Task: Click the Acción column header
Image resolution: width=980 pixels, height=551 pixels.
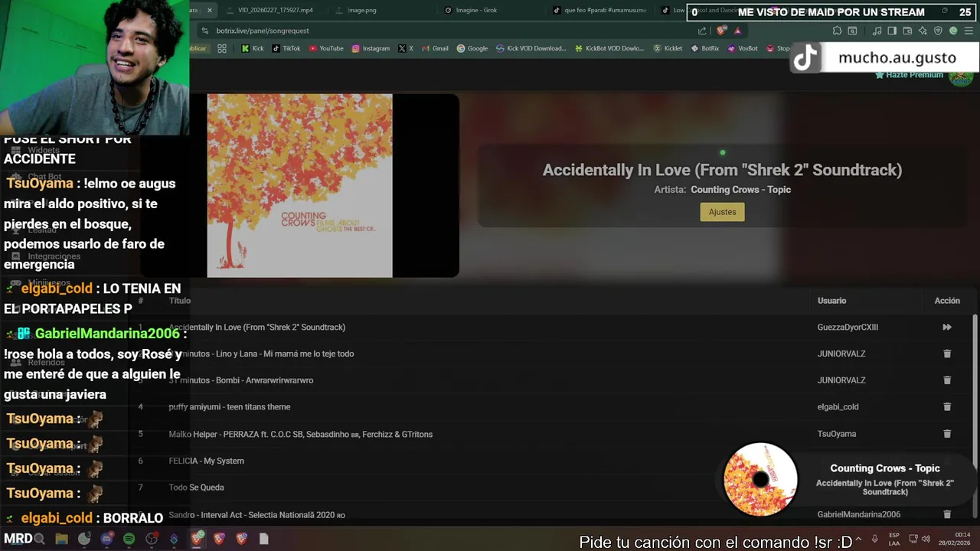Action: (x=947, y=301)
